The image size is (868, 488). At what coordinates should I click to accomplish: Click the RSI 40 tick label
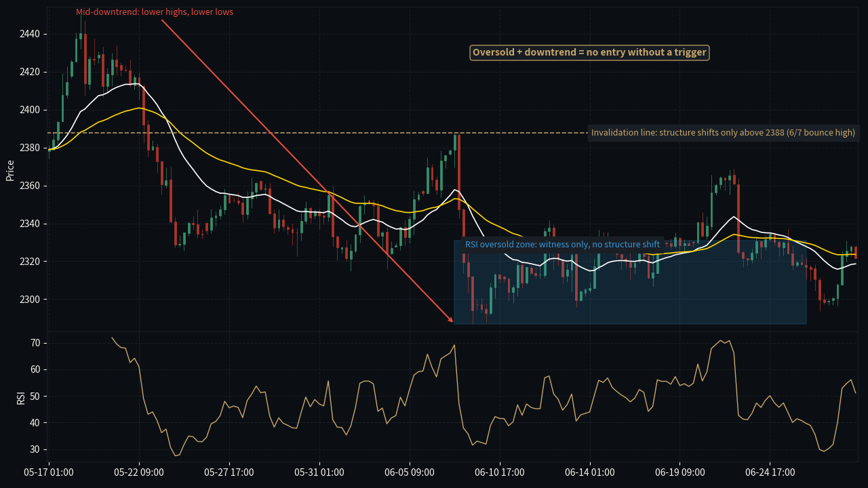[x=36, y=423]
